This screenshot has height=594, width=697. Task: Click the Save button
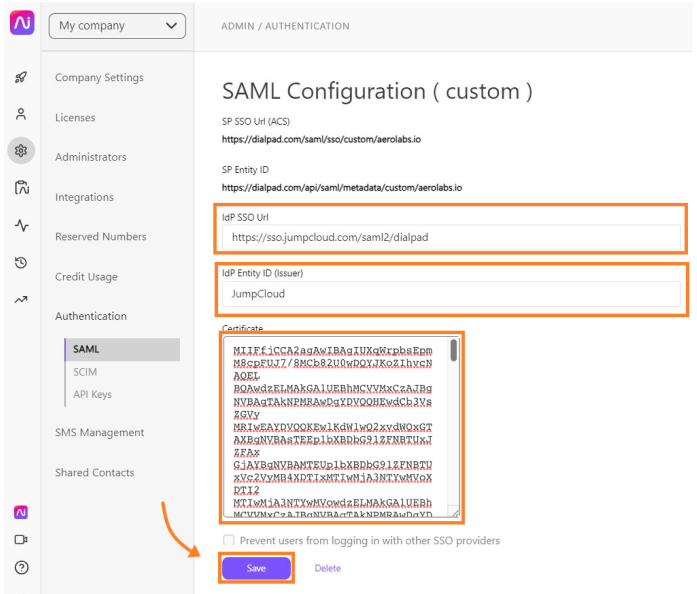point(256,568)
